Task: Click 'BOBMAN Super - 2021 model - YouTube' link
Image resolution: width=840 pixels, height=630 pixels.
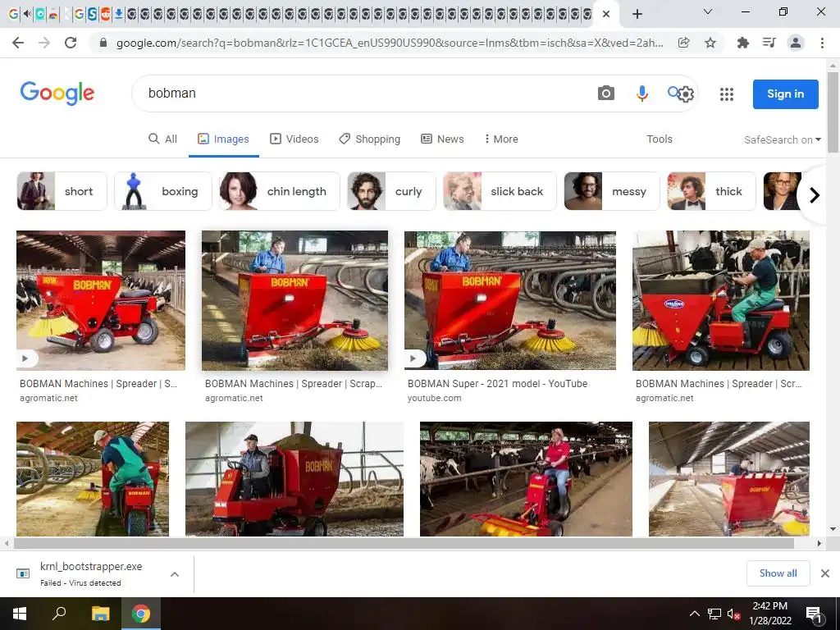Action: tap(497, 384)
